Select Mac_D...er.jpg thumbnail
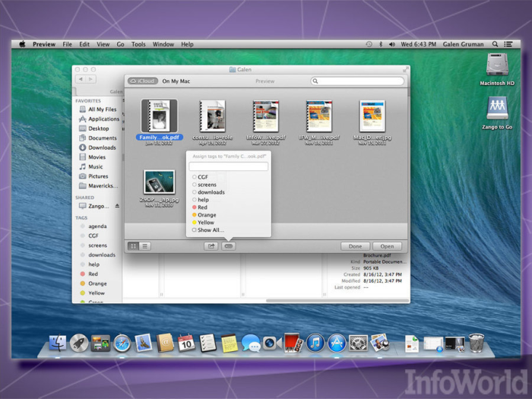Image resolution: width=532 pixels, height=399 pixels. tap(372, 116)
